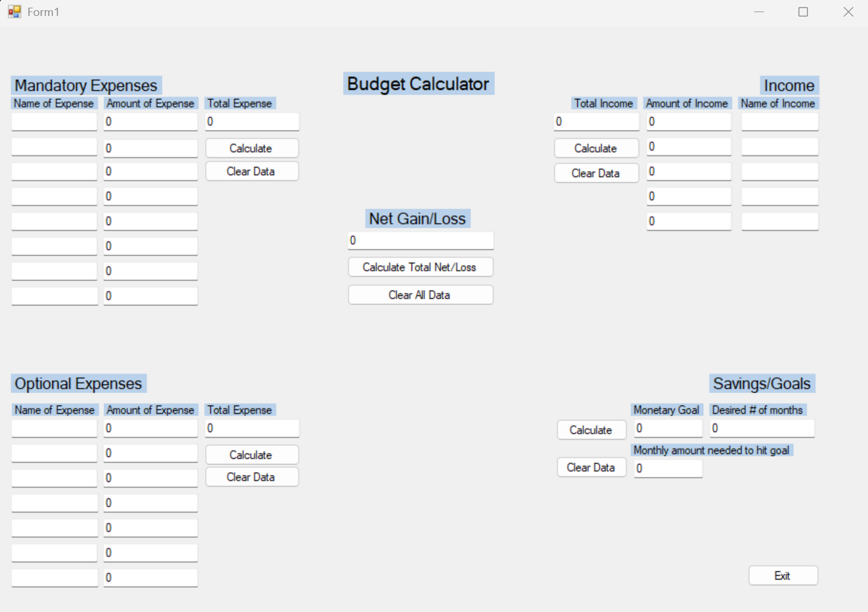Click Clear Data in Savings/Goals section
Image resolution: width=868 pixels, height=612 pixels.
(591, 468)
